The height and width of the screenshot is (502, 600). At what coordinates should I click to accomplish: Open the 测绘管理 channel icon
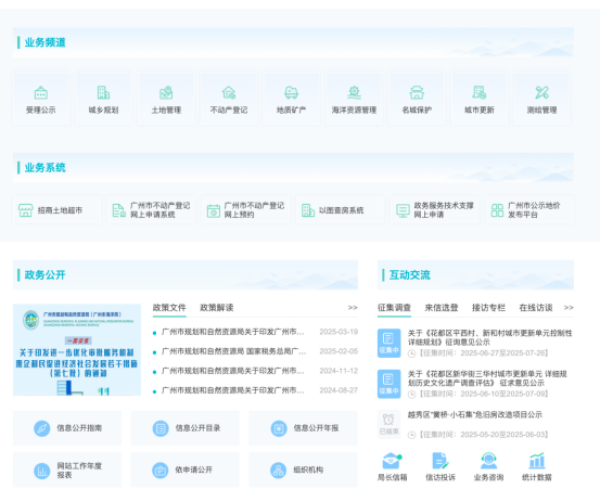[x=541, y=93]
